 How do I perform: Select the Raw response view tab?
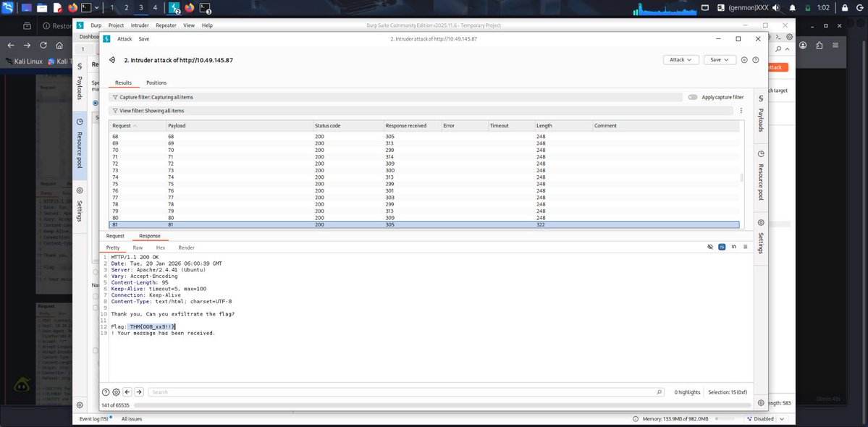pos(138,248)
